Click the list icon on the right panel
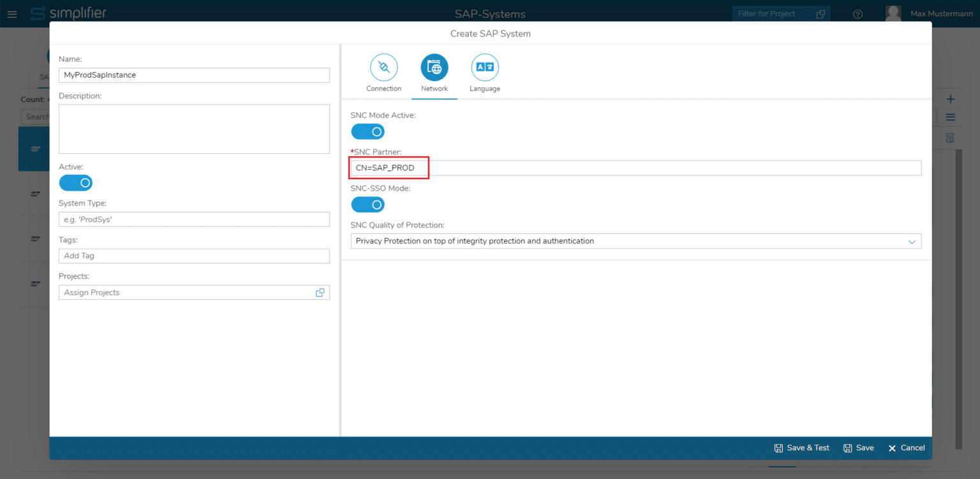This screenshot has width=980, height=479. (950, 117)
